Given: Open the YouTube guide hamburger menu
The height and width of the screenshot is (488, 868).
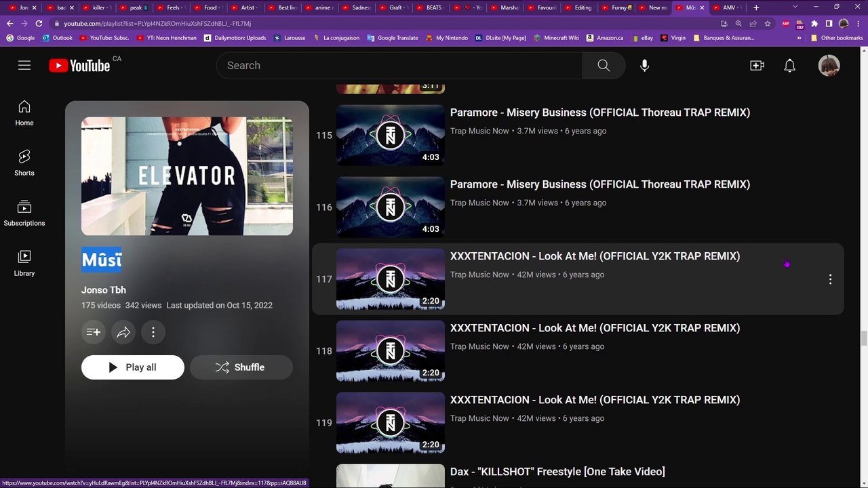Looking at the screenshot, I should [x=24, y=65].
